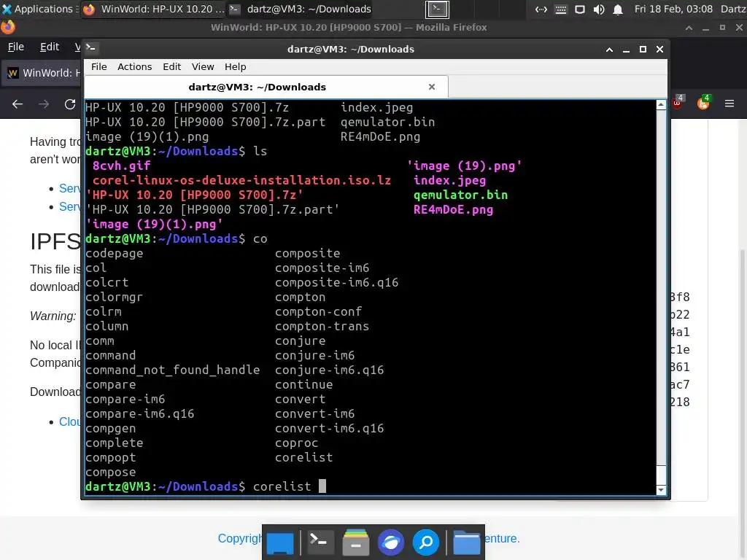Click index.jpeg in colored ls output
Viewport: 747px width, 560px height.
click(x=449, y=181)
